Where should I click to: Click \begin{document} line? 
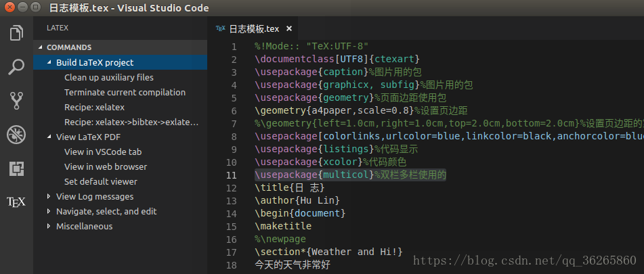[x=300, y=214]
